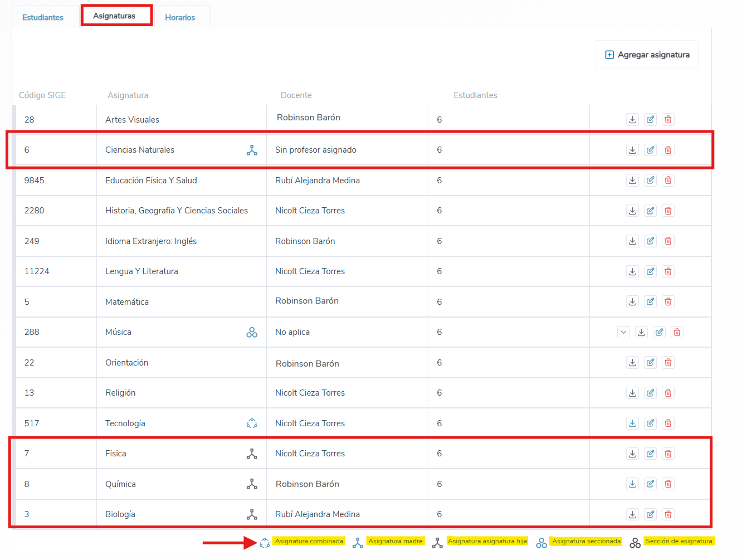Click the Asignatura seccionada legend label

tap(586, 541)
